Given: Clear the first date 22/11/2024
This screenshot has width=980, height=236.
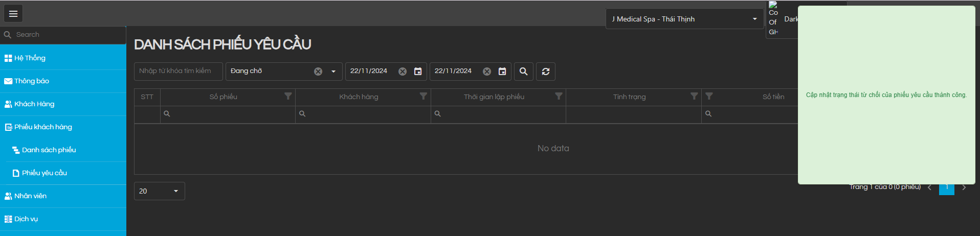Looking at the screenshot, I should 403,72.
